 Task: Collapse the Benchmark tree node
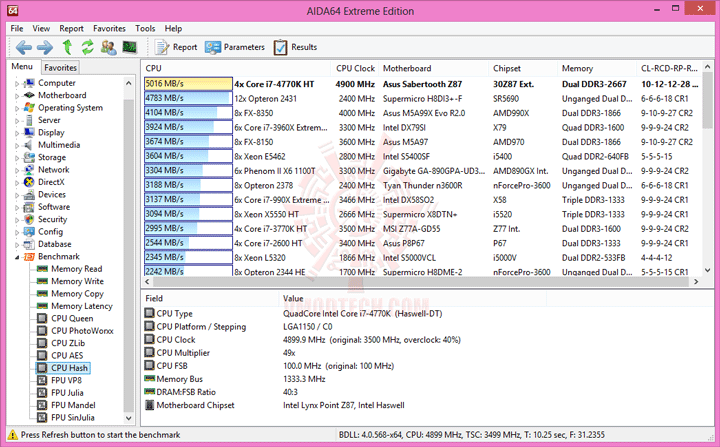[x=17, y=257]
